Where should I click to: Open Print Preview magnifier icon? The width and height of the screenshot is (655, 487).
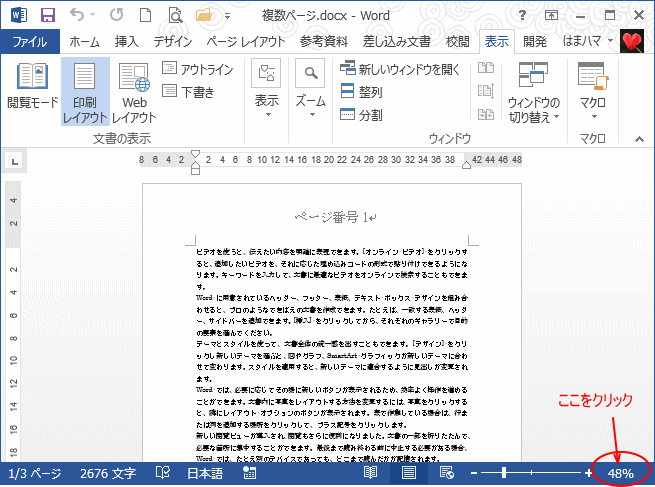click(x=175, y=15)
